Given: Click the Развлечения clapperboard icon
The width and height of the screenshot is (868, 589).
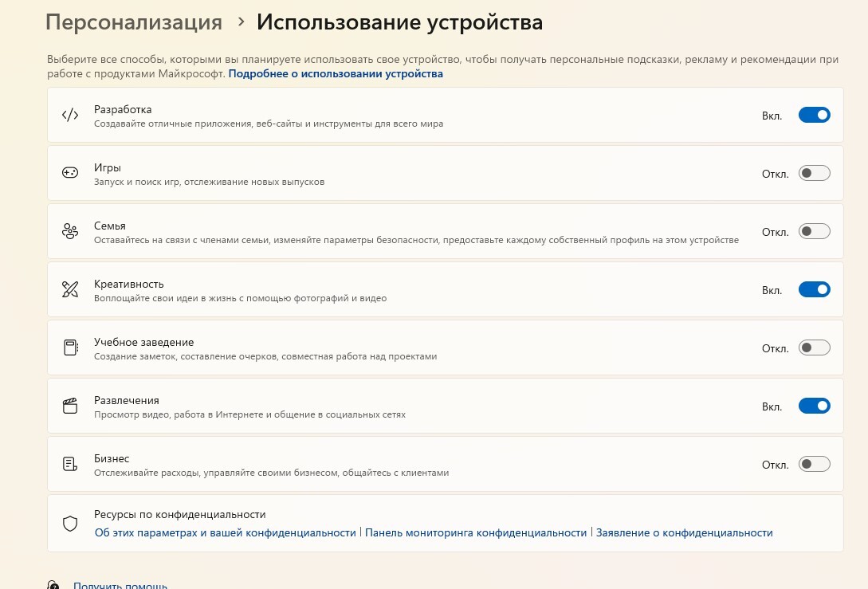Looking at the screenshot, I should coord(70,406).
